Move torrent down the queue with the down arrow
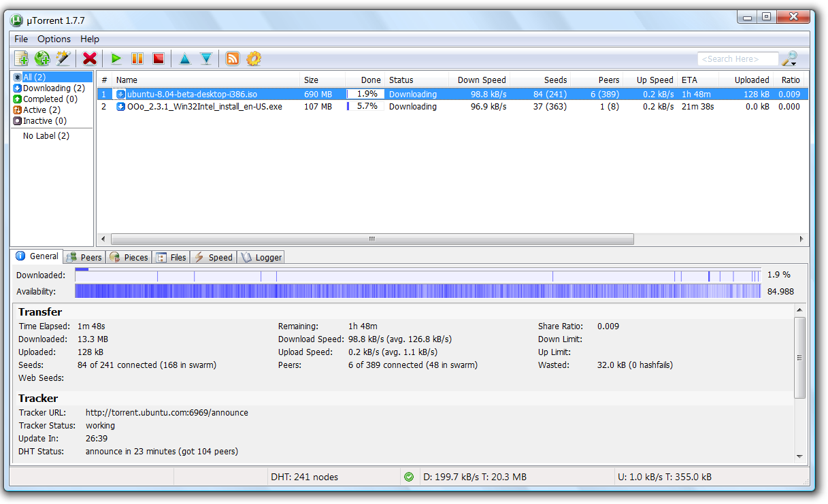This screenshot has width=828, height=504. [x=206, y=59]
